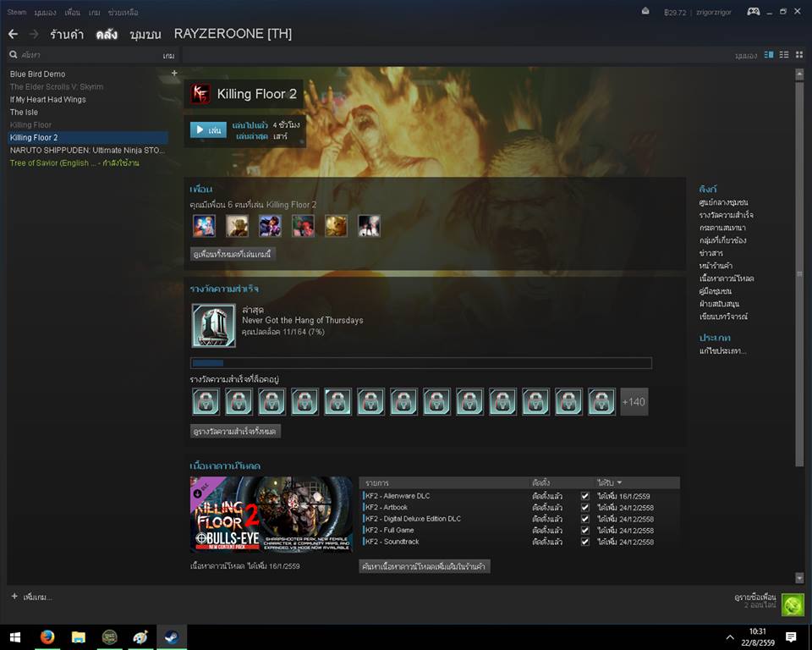
Task: Open Paint from the taskbar
Action: coord(140,637)
